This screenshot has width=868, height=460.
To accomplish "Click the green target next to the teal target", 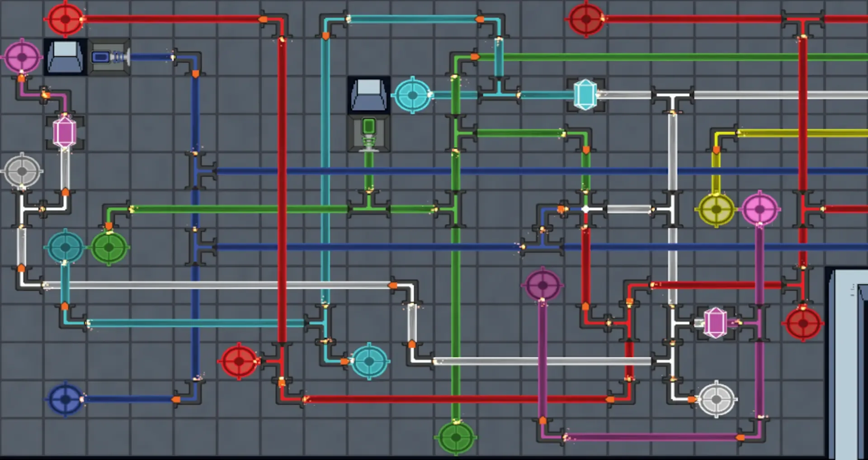I will 109,247.
